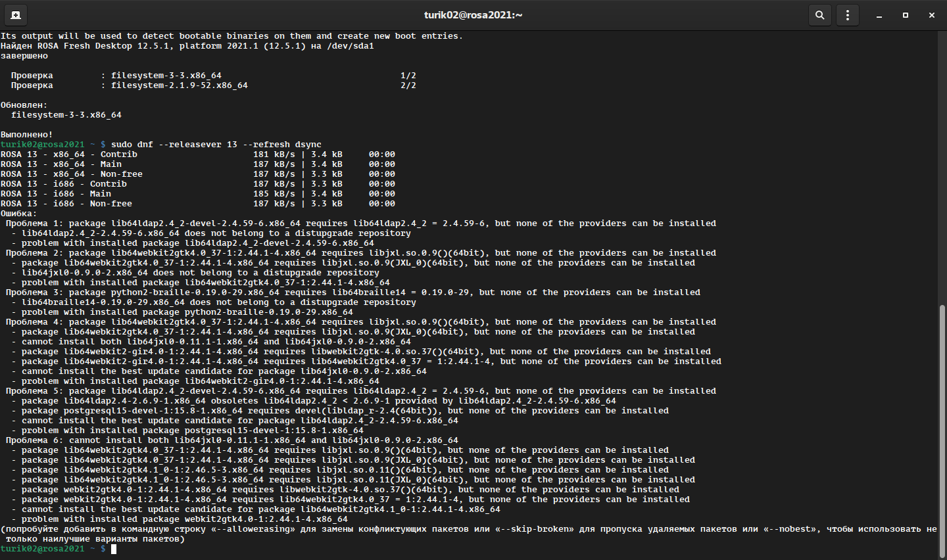This screenshot has height=560, width=947.
Task: Click the "2/2" progress counter
Action: click(x=408, y=85)
